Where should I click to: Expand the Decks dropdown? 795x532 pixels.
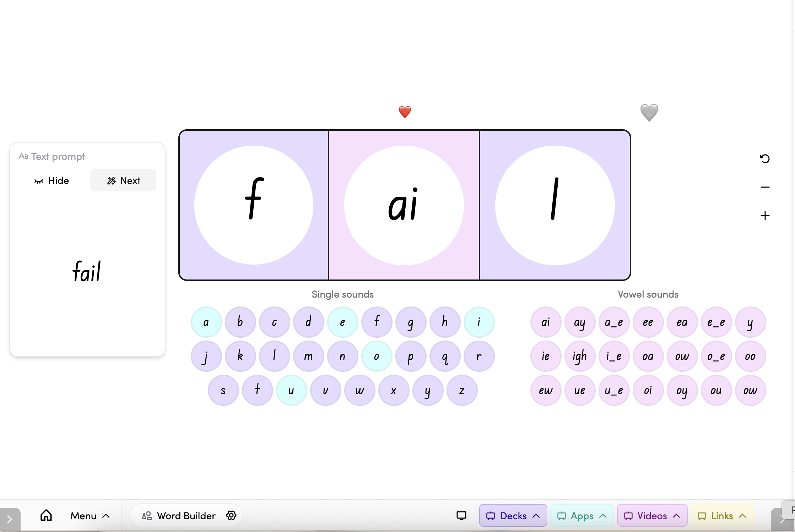pyautogui.click(x=513, y=516)
